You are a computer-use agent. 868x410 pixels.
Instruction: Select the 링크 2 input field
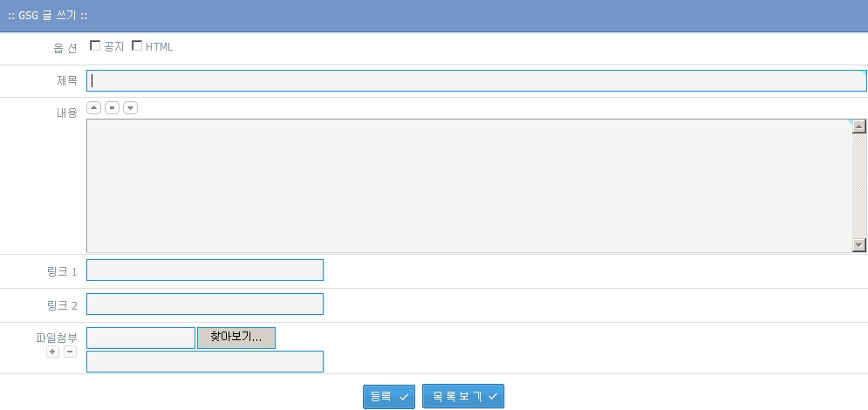pos(205,304)
